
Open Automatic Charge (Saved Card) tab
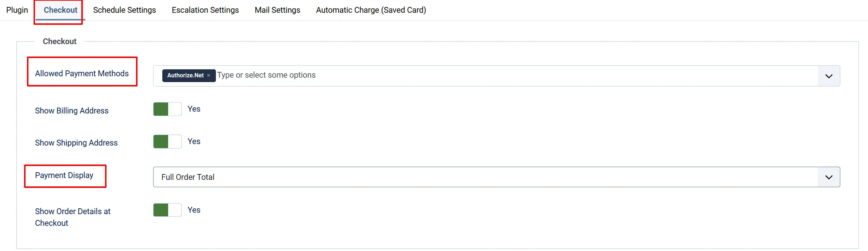[371, 10]
